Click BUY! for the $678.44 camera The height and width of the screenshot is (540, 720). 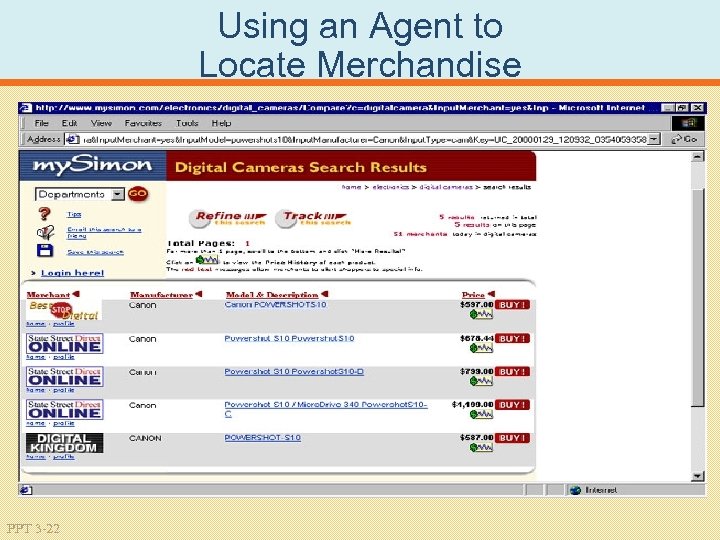click(x=512, y=339)
